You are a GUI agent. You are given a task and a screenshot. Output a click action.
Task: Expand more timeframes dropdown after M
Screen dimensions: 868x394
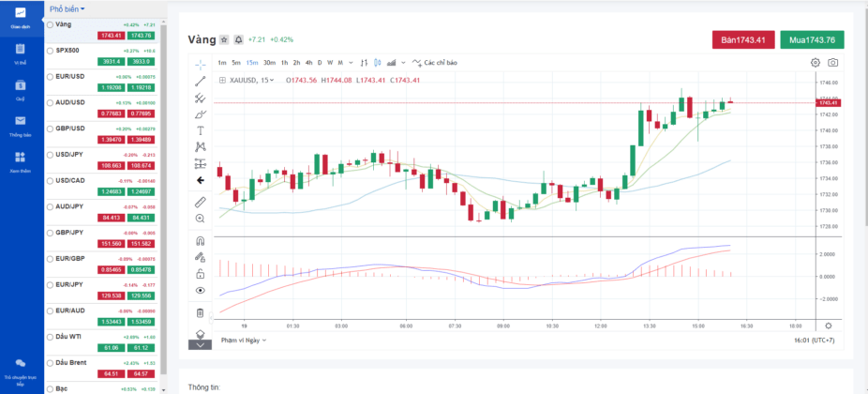[351, 63]
